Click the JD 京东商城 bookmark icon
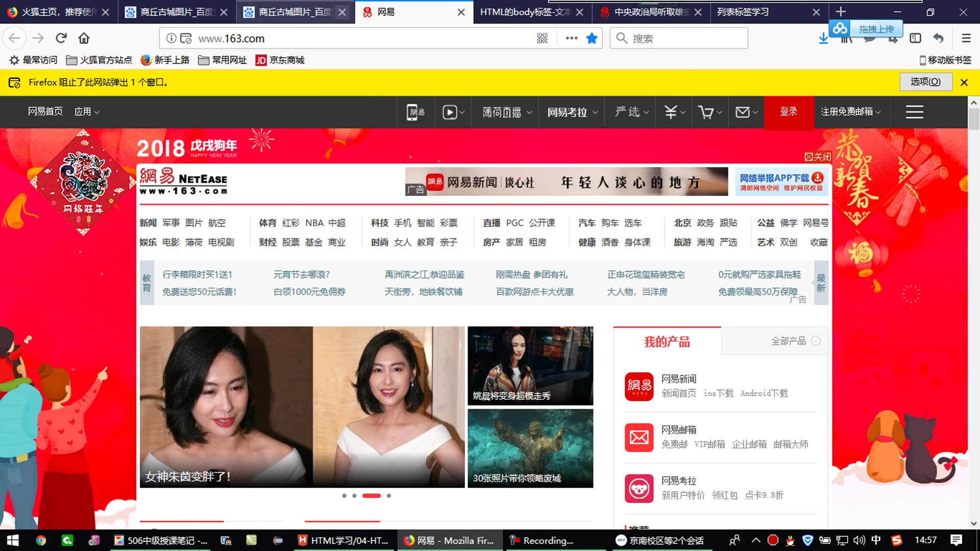This screenshot has width=980, height=551. point(261,60)
